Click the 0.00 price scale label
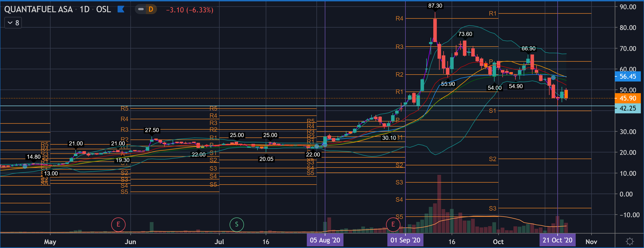 click(x=626, y=194)
